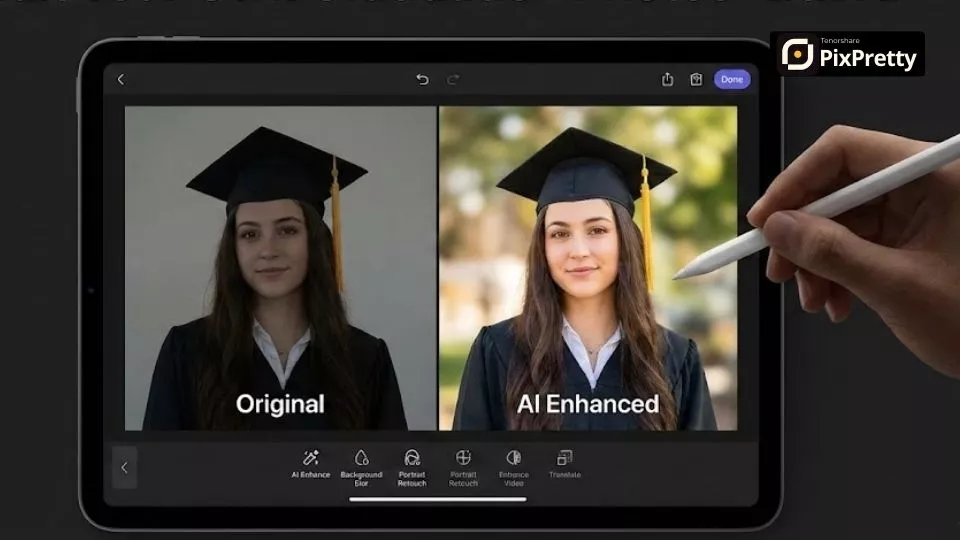The width and height of the screenshot is (960, 540).
Task: Undo the last edit
Action: pos(422,80)
